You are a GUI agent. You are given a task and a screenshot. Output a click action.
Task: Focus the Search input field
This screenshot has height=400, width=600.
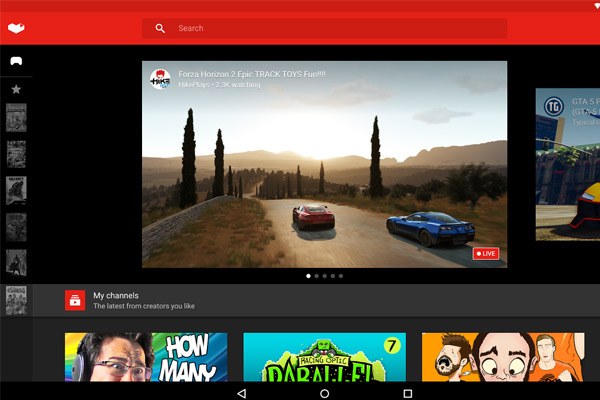coord(324,28)
